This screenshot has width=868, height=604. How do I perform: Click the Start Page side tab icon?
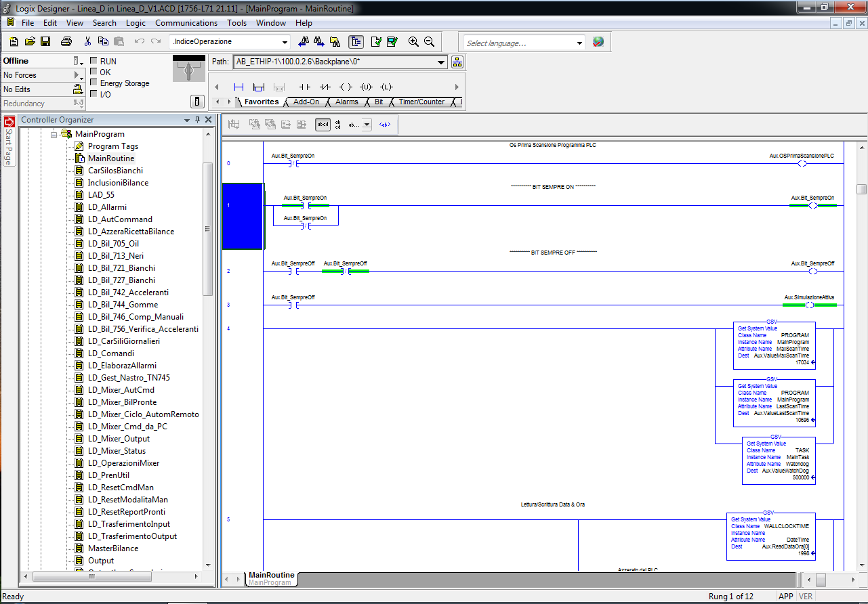(x=9, y=123)
